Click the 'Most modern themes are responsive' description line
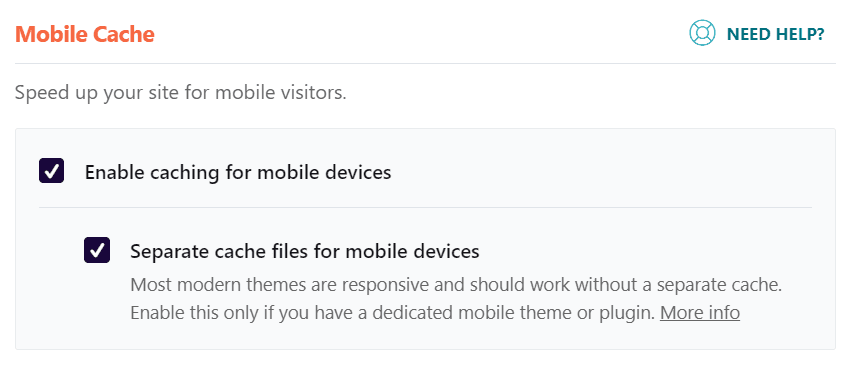 pyautogui.click(x=456, y=285)
